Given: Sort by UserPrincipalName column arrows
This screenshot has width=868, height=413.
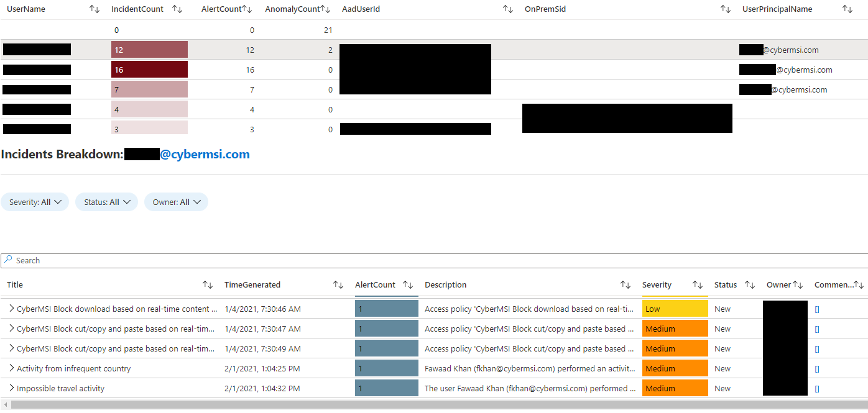Looking at the screenshot, I should pos(847,9).
